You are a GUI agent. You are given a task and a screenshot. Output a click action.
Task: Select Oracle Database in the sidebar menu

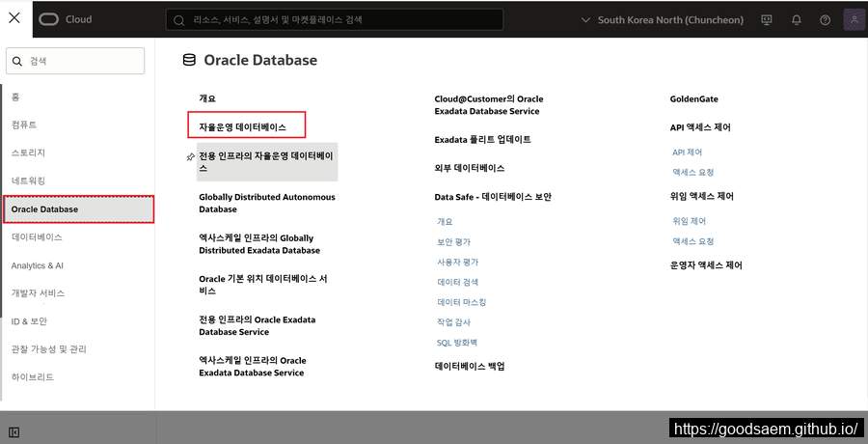click(x=79, y=209)
